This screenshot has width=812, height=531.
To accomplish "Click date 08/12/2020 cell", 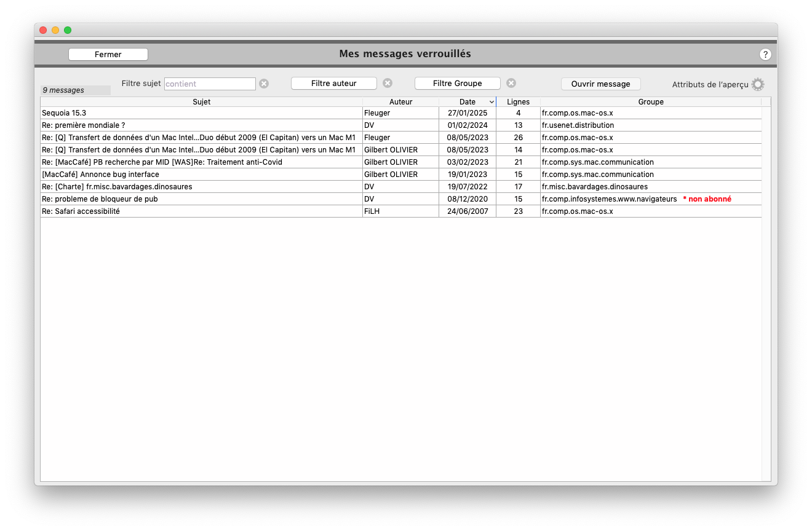I will pyautogui.click(x=468, y=199).
